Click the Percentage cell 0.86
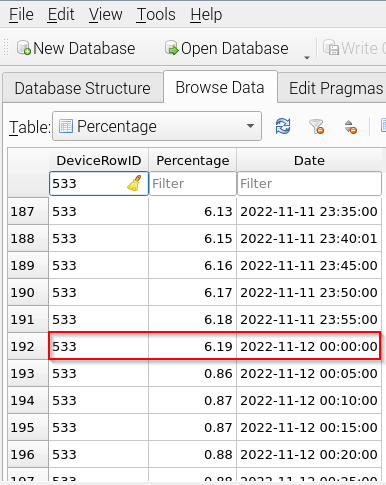This screenshot has height=485, width=386. pos(193,373)
